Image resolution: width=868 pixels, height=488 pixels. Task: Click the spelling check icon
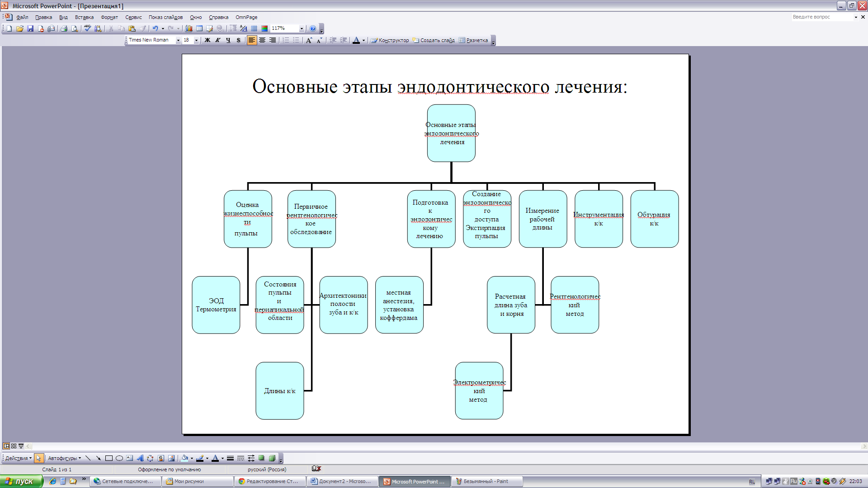(x=87, y=28)
